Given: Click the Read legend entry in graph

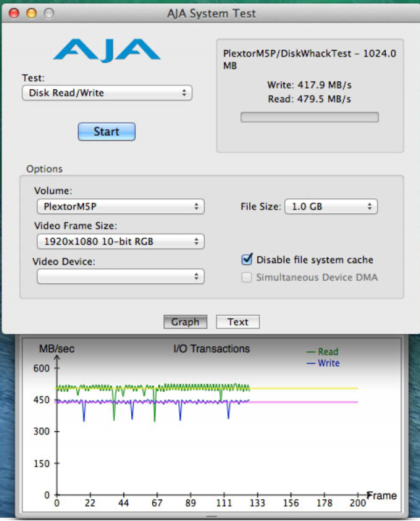Looking at the screenshot, I should 322,352.
